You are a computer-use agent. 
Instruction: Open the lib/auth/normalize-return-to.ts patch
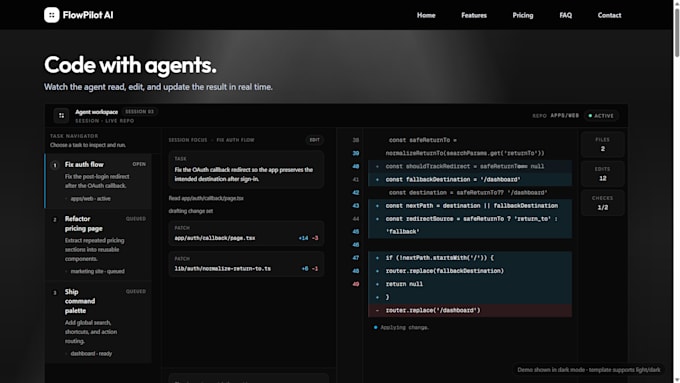coord(246,264)
